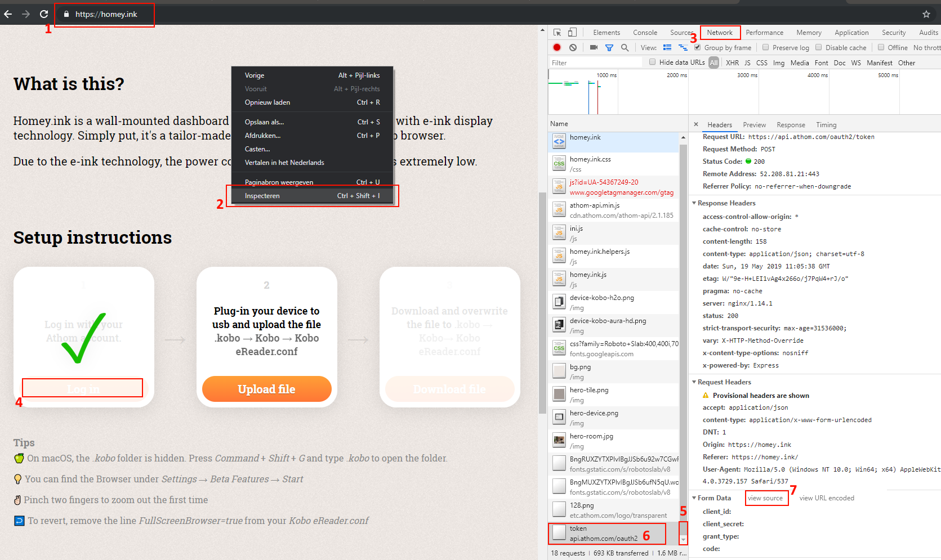Image resolution: width=941 pixels, height=560 pixels.
Task: Toggle the device toolbar icon
Action: pyautogui.click(x=572, y=33)
